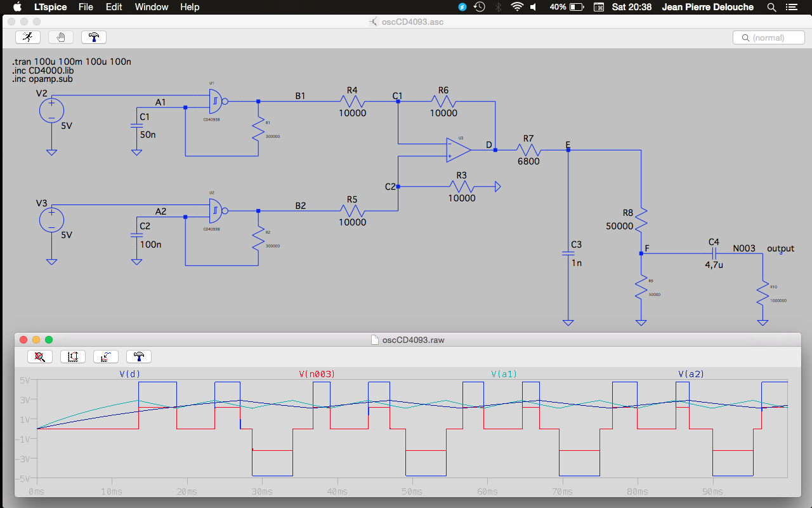Click the V(n003) trace label

point(317,374)
